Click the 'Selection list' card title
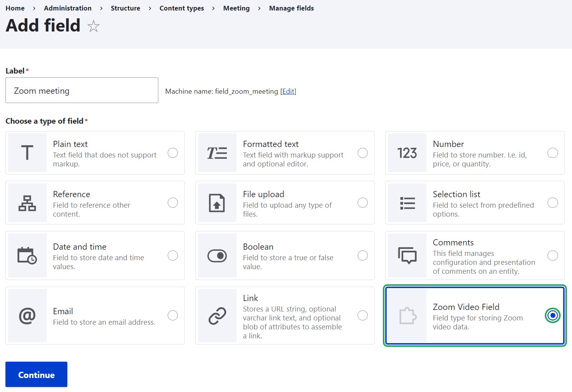The image size is (572, 392). (x=456, y=194)
